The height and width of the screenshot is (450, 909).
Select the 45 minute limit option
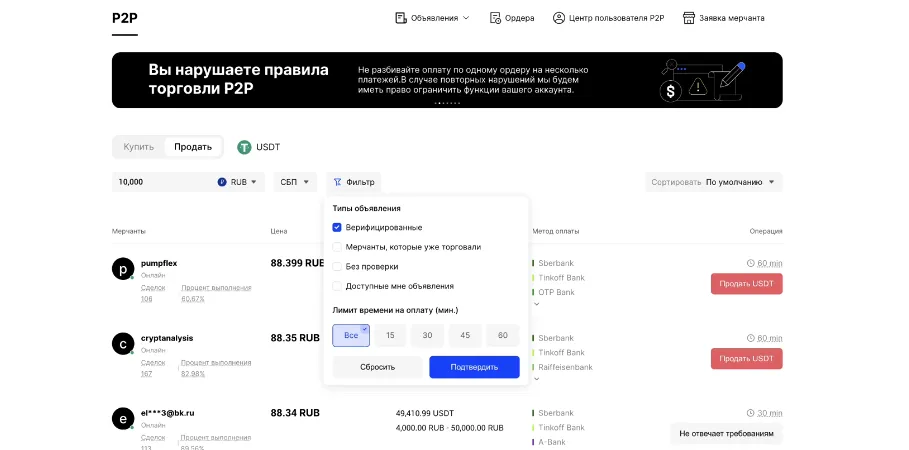465,335
